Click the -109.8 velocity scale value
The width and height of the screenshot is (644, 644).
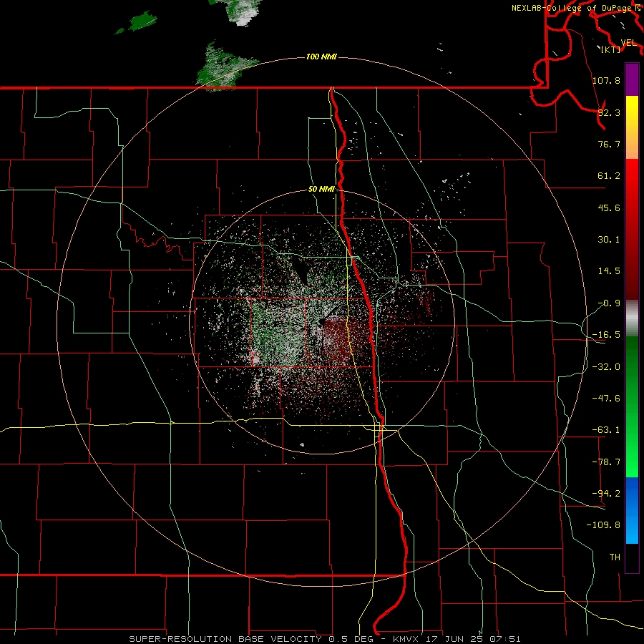(603, 525)
